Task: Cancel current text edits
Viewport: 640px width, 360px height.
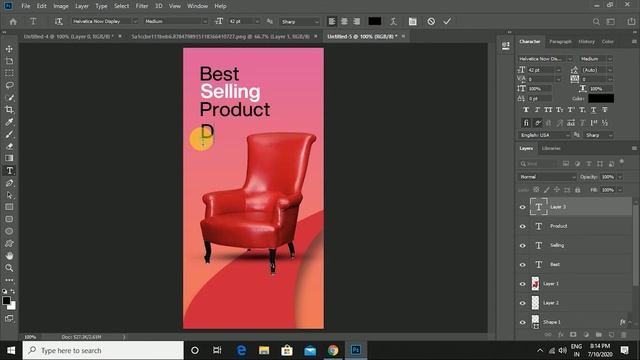Action: tap(431, 21)
